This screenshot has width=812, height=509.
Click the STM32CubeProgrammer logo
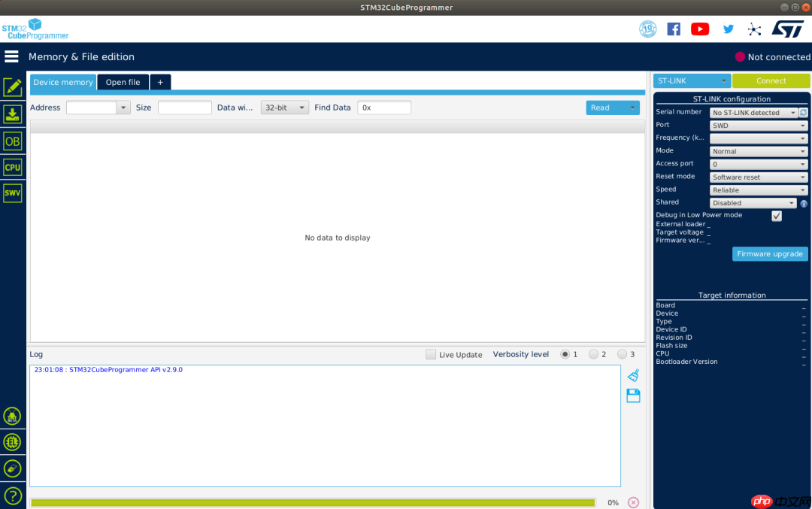click(x=35, y=29)
